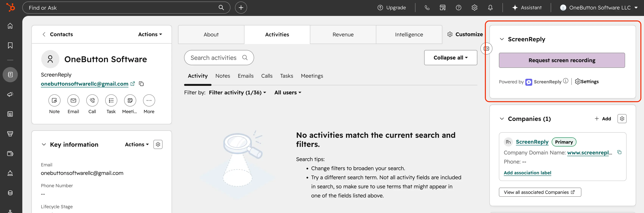Open the calling phone icon
Viewport: 644px width, 213px height.
tap(427, 8)
